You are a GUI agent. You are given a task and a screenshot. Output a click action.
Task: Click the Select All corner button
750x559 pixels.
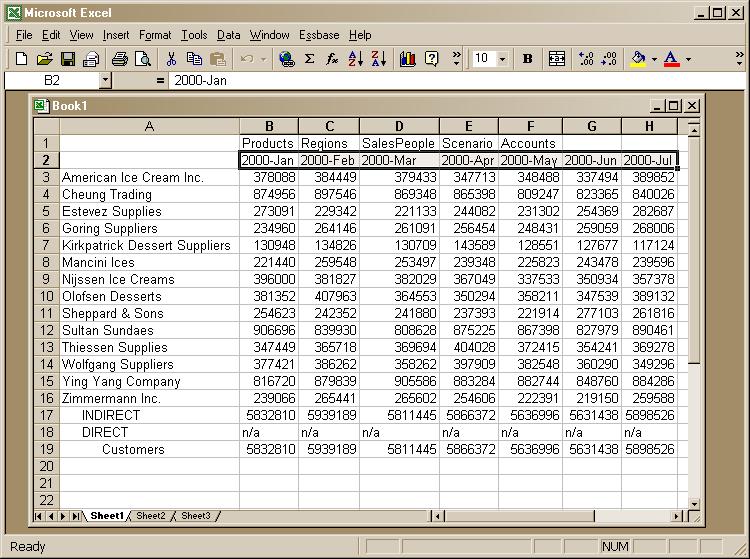tap(46, 126)
